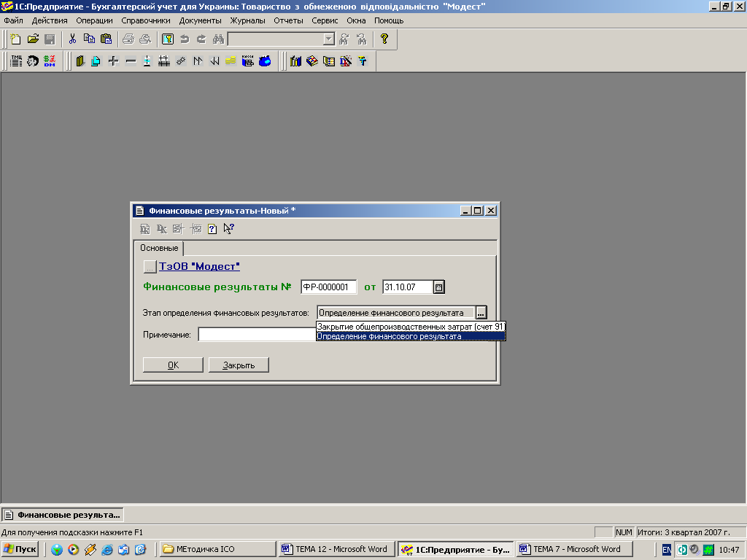Click the Print preview icon
747x560 pixels.
click(145, 39)
